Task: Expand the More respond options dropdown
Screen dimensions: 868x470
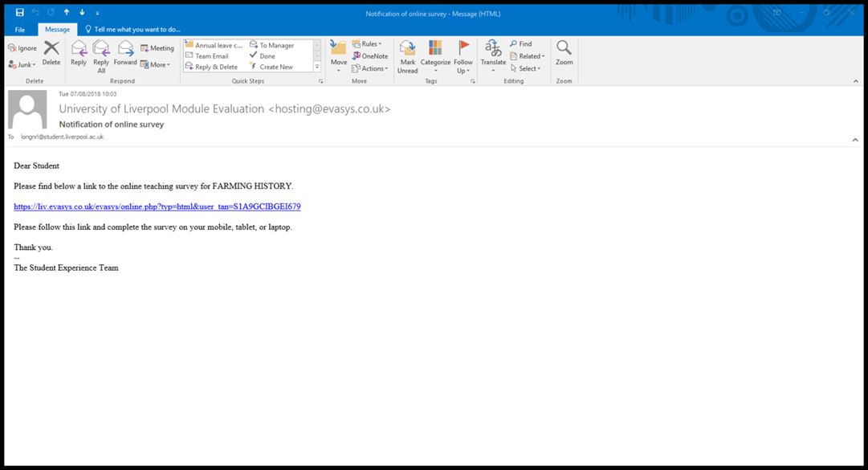Action: click(x=155, y=65)
